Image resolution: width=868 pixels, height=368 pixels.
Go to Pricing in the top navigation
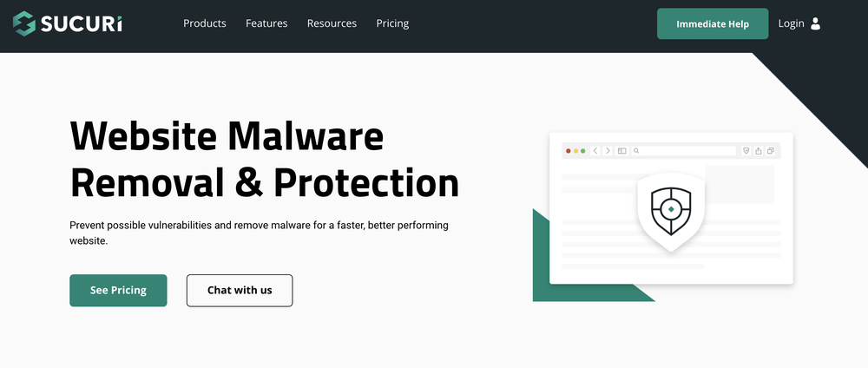(x=392, y=23)
